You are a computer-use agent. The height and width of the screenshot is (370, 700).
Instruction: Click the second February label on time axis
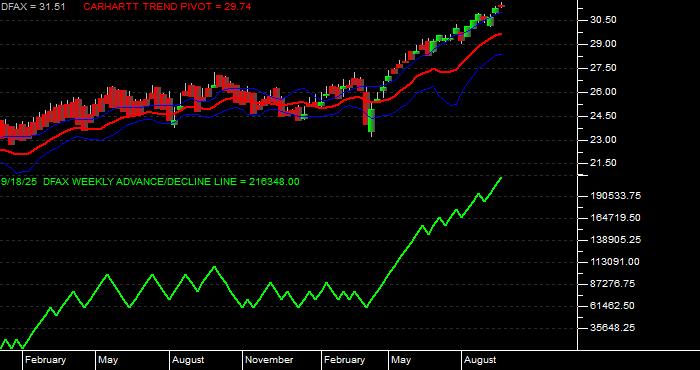(x=344, y=360)
